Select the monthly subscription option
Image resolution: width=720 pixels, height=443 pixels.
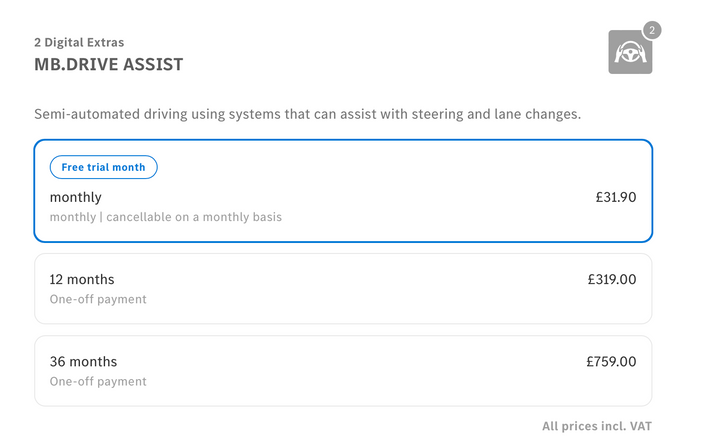tap(343, 191)
